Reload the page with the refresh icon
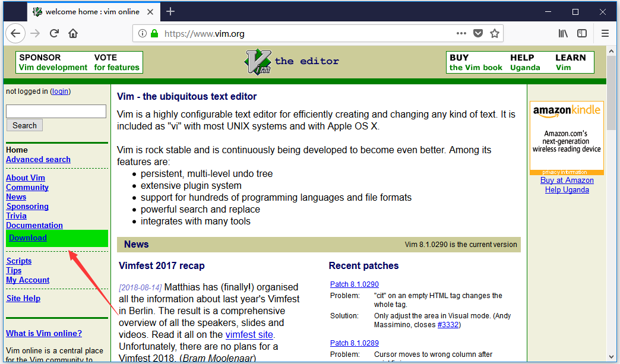The image size is (620, 364). click(x=54, y=34)
